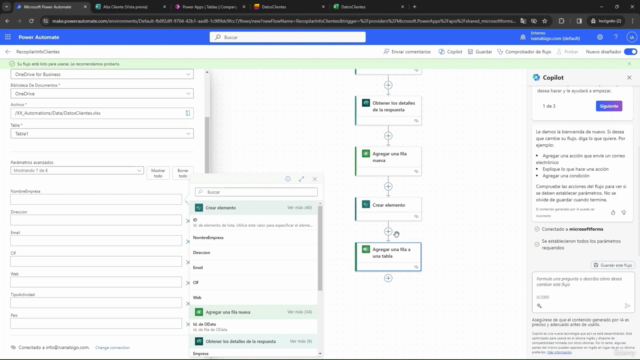This screenshot has height=360, width=640.
Task: Click the dynamic content Buscar search box
Action: point(256,192)
